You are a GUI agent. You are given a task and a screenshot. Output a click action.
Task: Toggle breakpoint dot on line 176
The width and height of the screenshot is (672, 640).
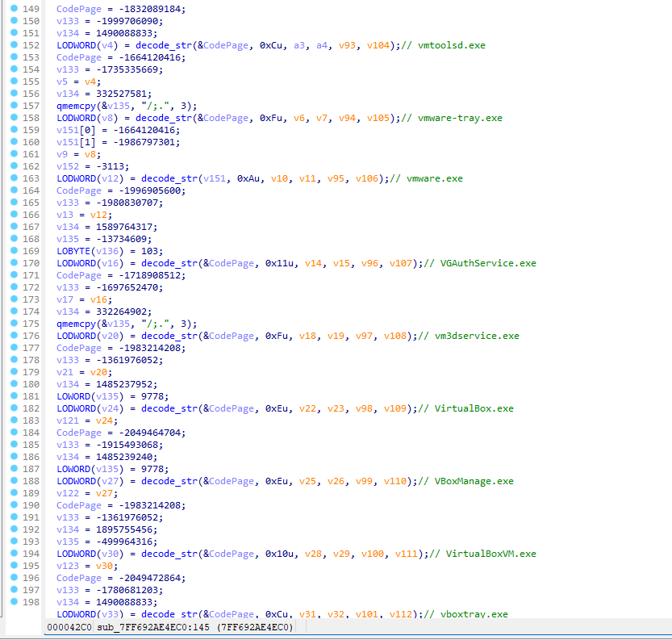coord(15,335)
